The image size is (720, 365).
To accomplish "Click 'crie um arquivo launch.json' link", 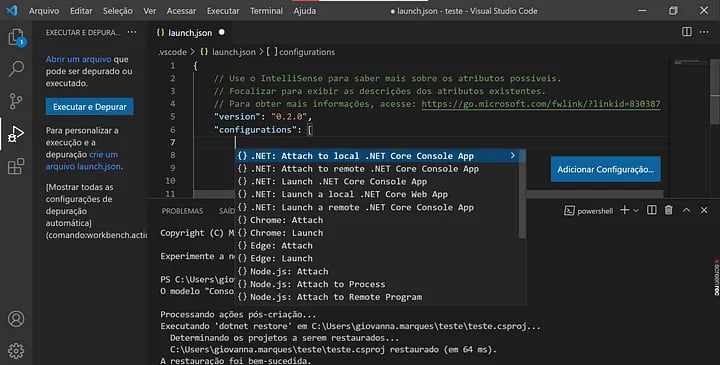I will 84,160.
